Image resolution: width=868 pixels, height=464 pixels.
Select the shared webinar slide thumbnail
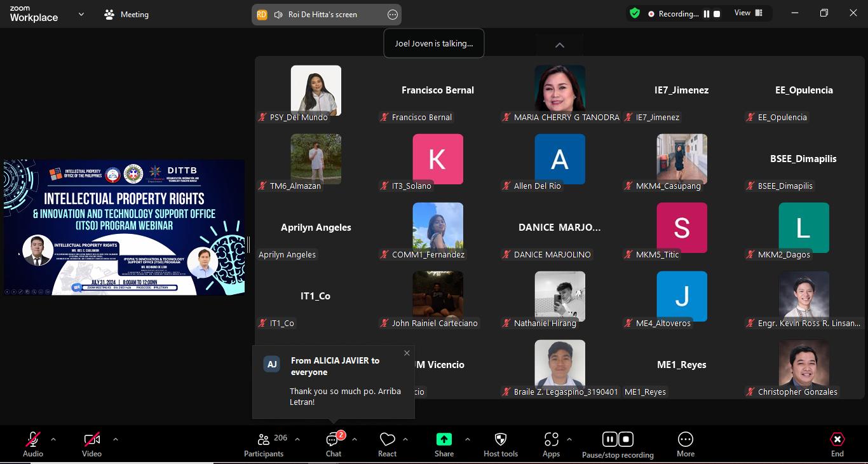pos(124,228)
